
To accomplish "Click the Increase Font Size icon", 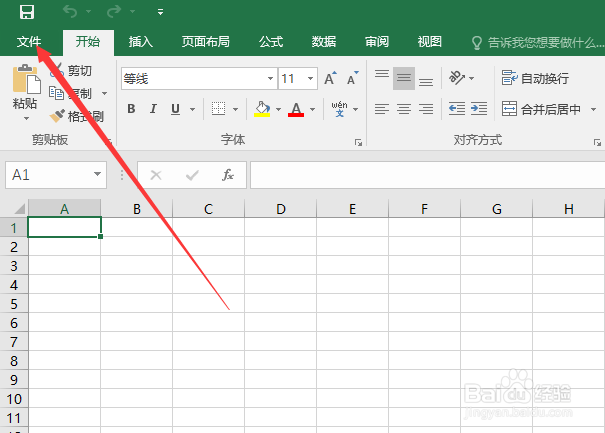I will tap(330, 78).
